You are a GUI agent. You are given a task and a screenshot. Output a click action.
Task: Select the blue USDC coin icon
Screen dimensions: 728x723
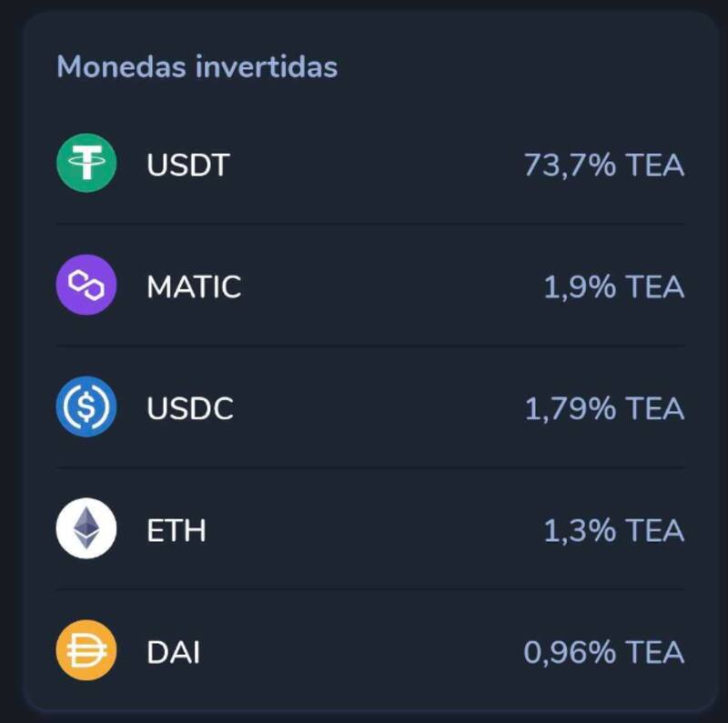[x=86, y=407]
